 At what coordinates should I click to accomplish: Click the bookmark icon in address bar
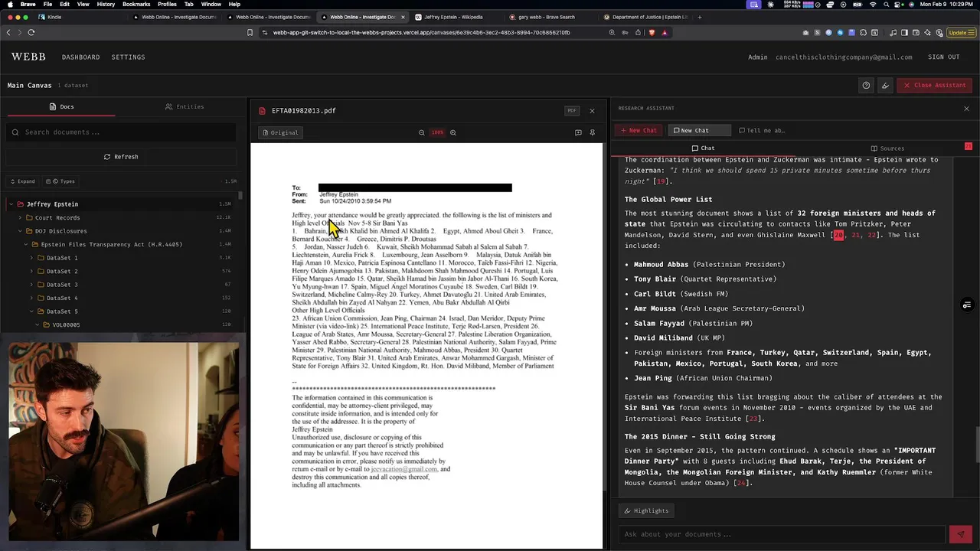pyautogui.click(x=250, y=32)
